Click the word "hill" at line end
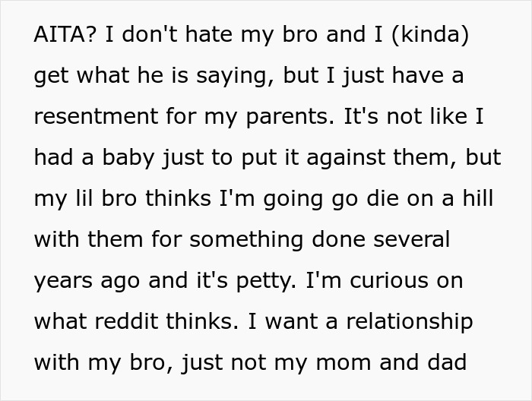The height and width of the screenshot is (401, 532). coord(476,199)
